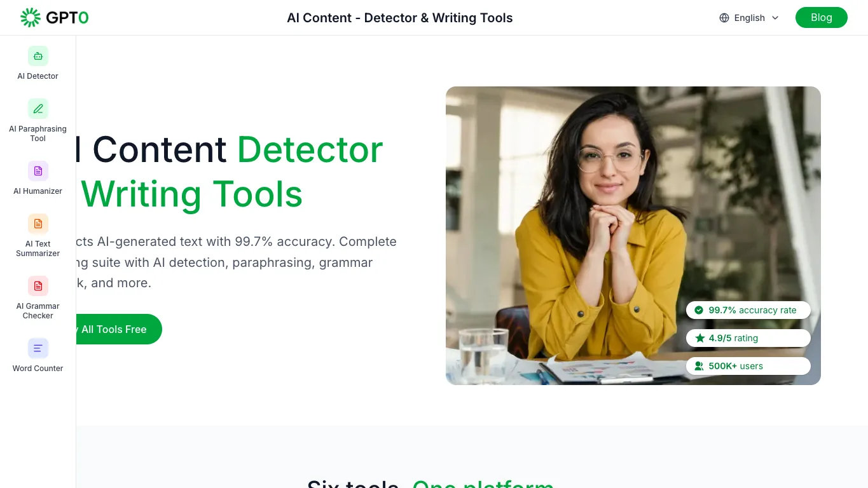Choose AI Text Summarizer label in sidebar
Image resolution: width=868 pixels, height=488 pixels.
coord(38,248)
